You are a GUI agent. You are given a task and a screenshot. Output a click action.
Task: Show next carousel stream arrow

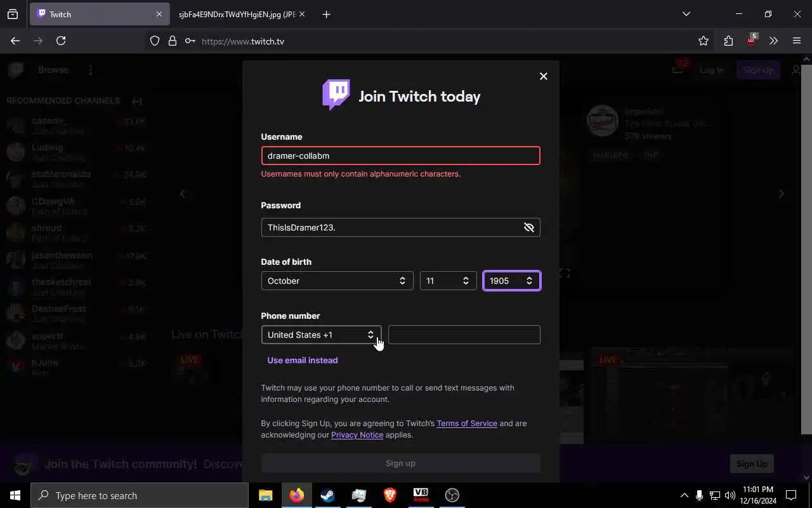tap(781, 194)
